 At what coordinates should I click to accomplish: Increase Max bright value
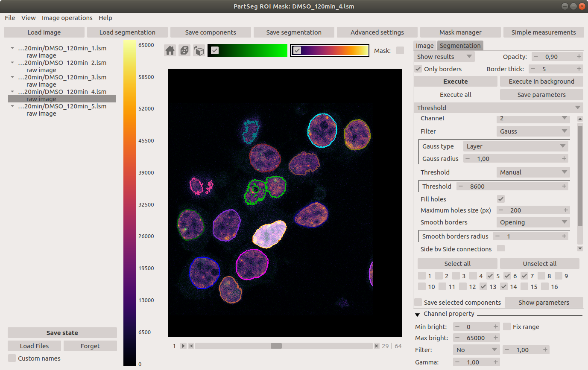tap(496, 338)
